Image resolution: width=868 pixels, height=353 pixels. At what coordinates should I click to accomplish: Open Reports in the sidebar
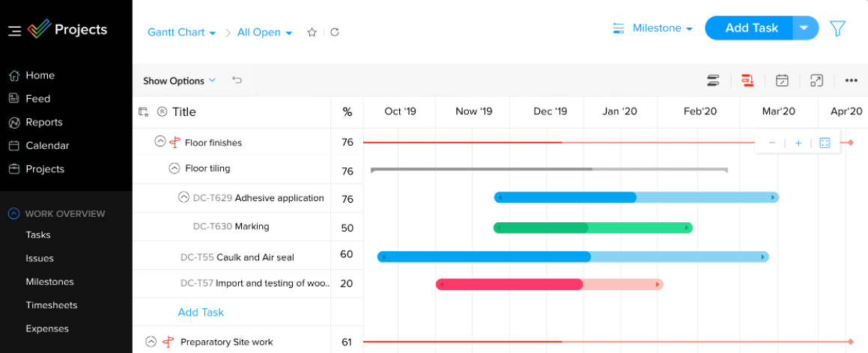43,122
